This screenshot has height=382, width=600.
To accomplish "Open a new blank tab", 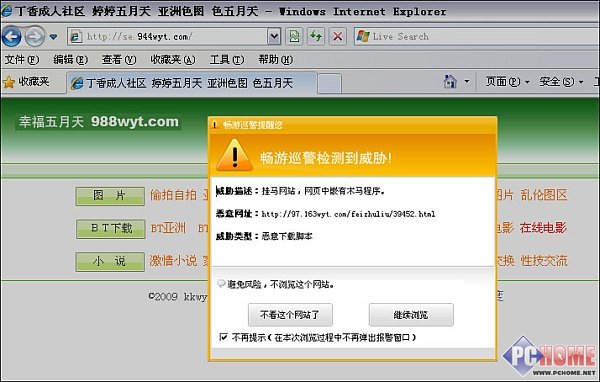I will coord(329,83).
